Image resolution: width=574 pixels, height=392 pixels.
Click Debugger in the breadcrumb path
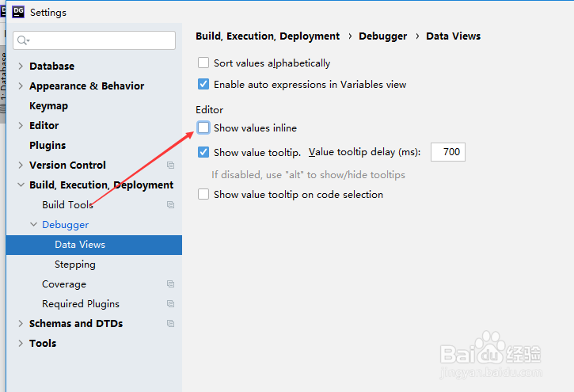[382, 36]
